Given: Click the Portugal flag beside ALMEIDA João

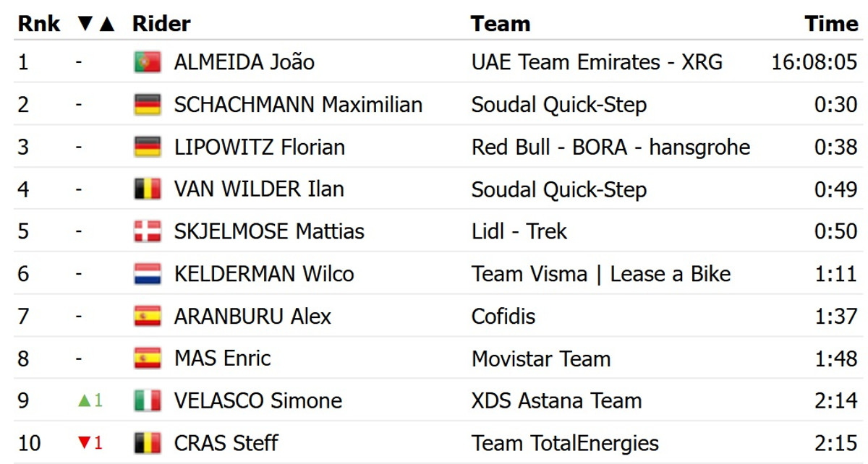Looking at the screenshot, I should tap(148, 62).
